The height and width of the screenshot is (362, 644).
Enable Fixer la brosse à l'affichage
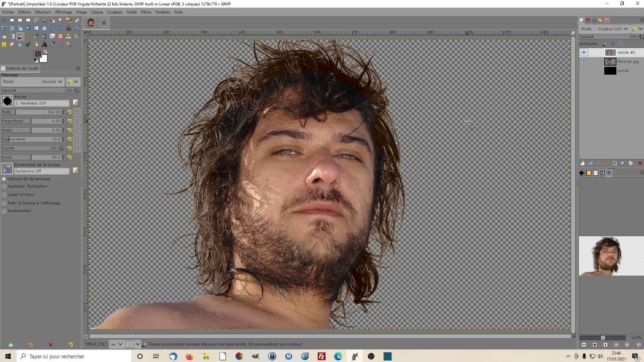pos(4,203)
